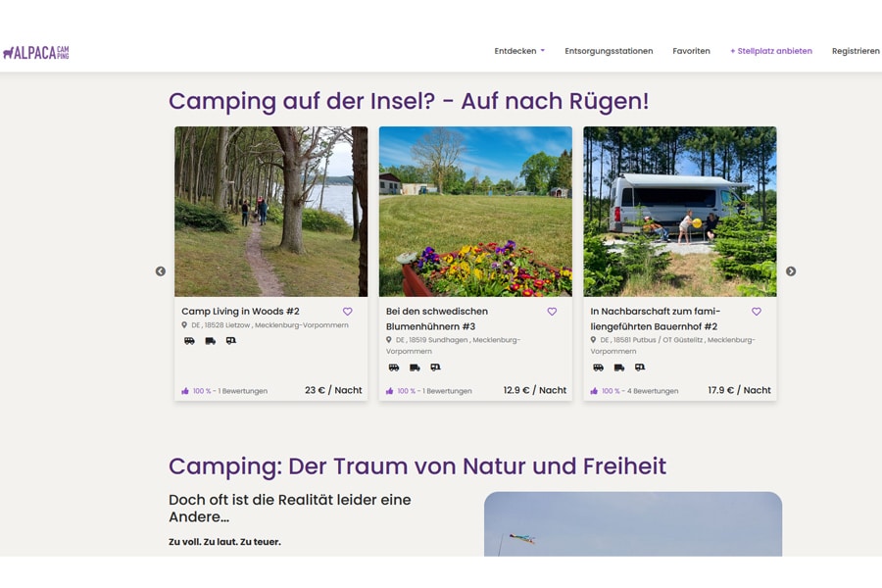
Task: Open Camp Living in Woods #2 photo
Action: [x=271, y=212]
